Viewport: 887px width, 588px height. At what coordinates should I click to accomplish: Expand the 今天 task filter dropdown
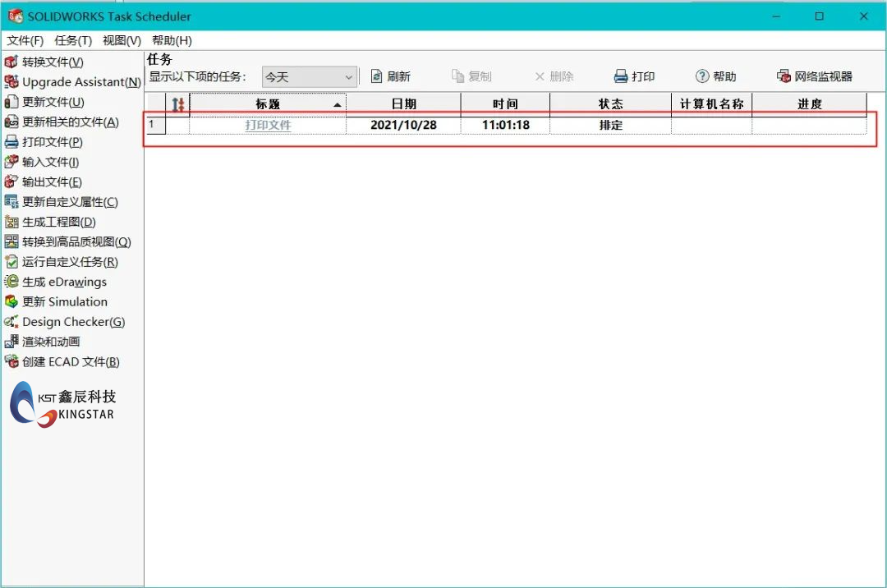point(349,77)
